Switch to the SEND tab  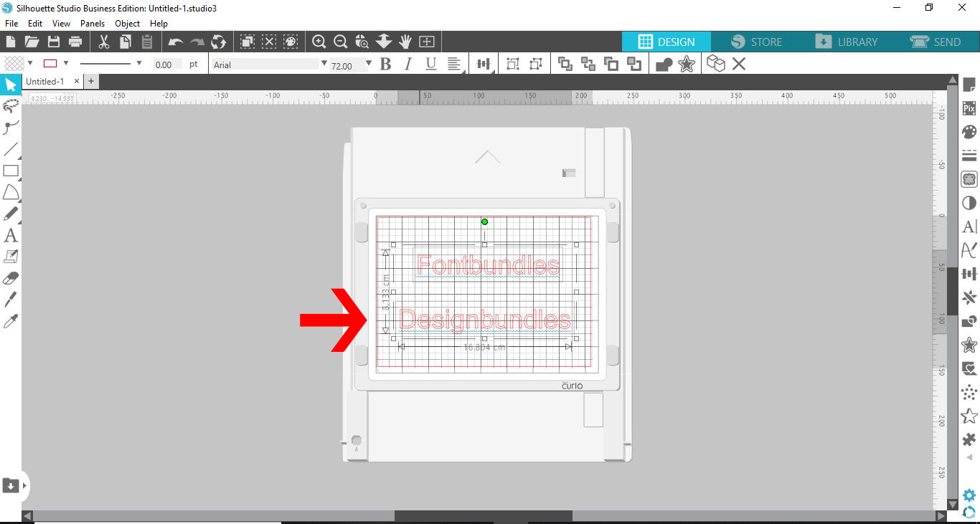coord(935,42)
